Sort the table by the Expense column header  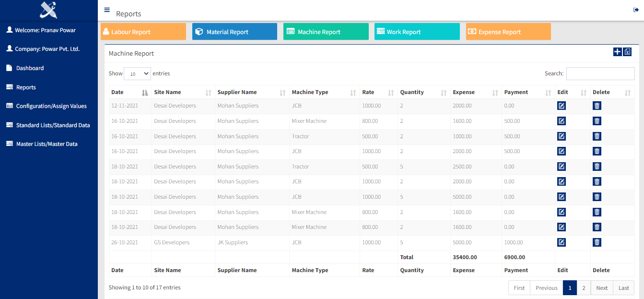[x=476, y=92]
